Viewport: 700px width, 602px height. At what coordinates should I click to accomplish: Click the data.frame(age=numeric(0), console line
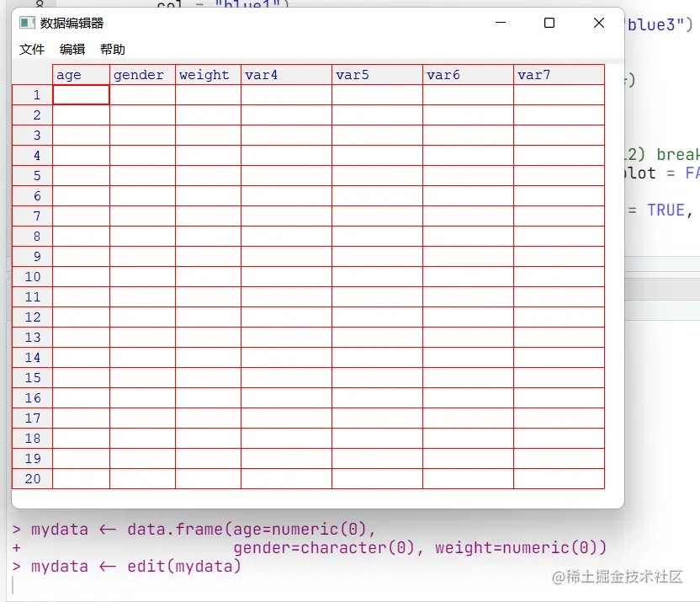(x=252, y=530)
